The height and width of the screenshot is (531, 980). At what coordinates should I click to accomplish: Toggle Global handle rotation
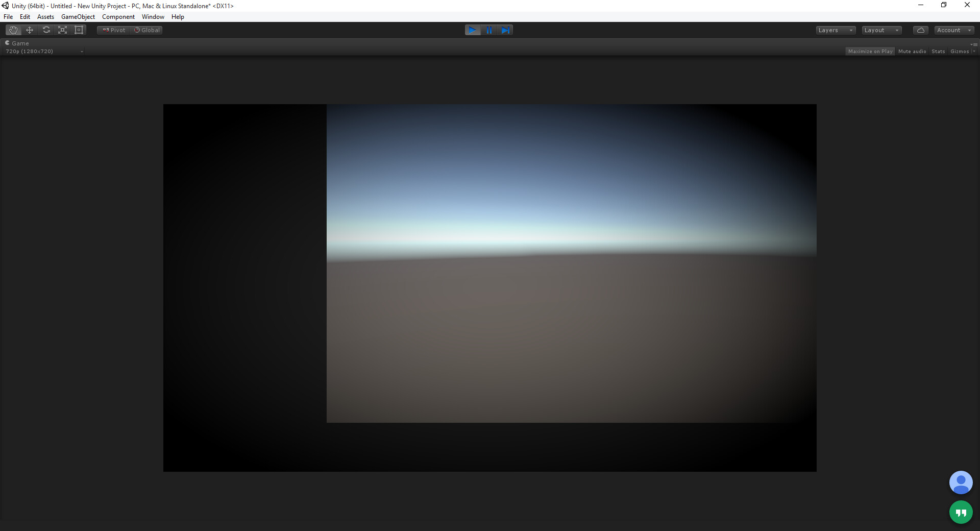[147, 30]
